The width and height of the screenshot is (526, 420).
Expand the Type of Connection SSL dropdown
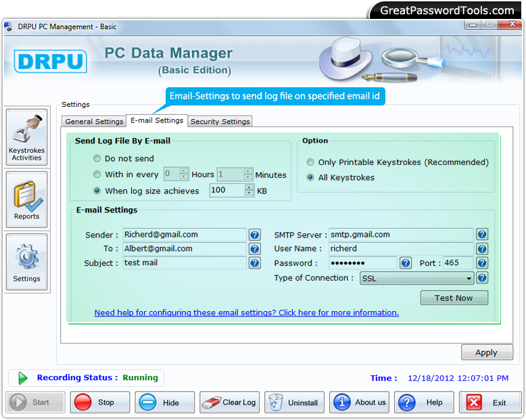[469, 279]
